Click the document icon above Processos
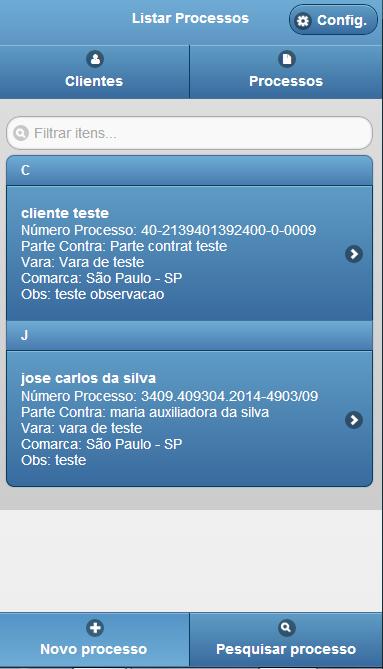The height and width of the screenshot is (669, 383). coord(287,59)
